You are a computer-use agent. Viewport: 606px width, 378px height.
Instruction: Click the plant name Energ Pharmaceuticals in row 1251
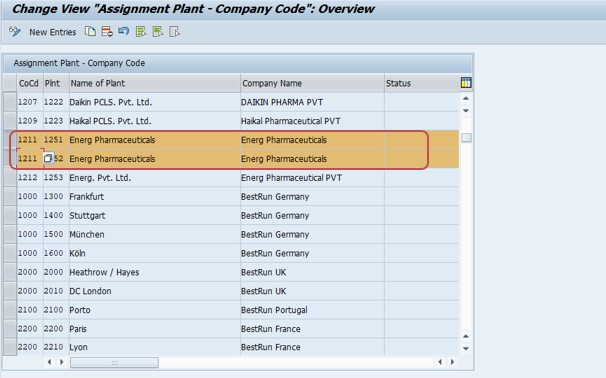tap(112, 140)
